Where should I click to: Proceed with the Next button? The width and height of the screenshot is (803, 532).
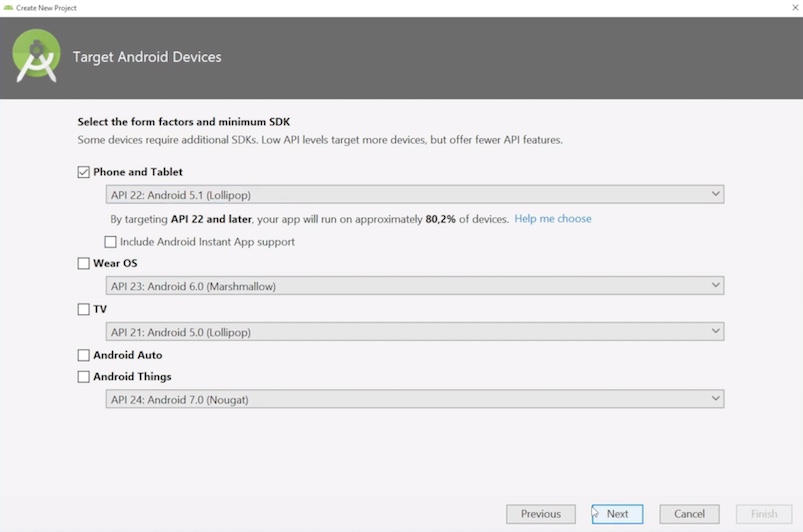[617, 514]
